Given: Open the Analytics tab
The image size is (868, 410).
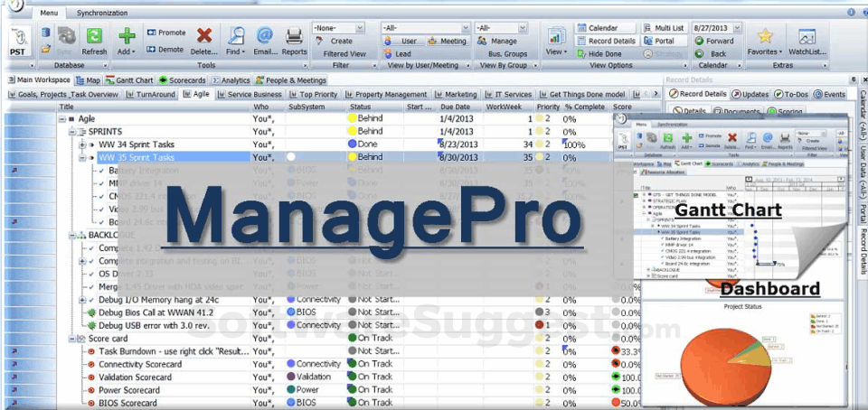Looking at the screenshot, I should tap(231, 80).
